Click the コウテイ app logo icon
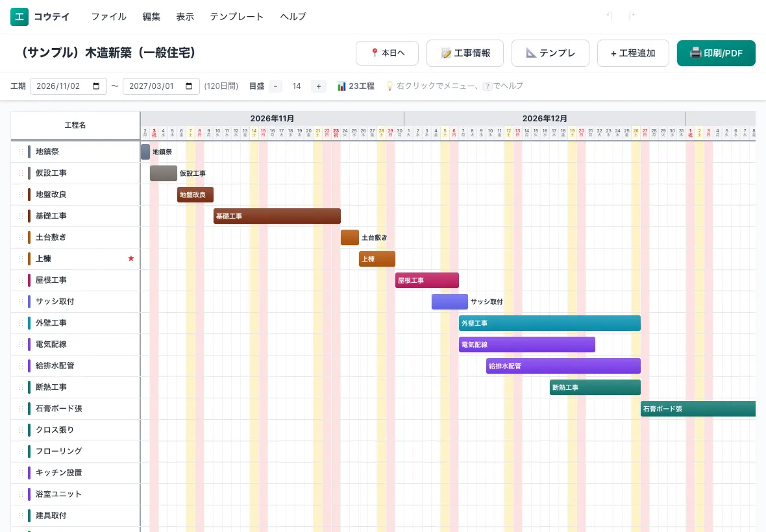 point(19,17)
